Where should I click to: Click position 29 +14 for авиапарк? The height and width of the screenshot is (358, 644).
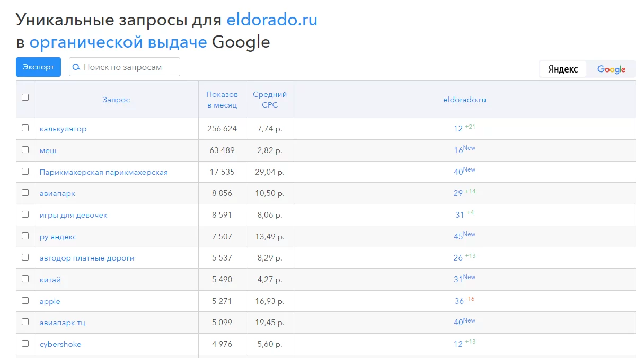464,193
